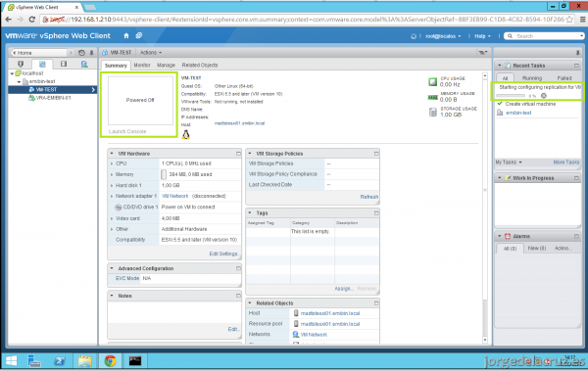This screenshot has height=371, width=588.
Task: Go to vSphere Web Client home icon
Action: point(126,35)
